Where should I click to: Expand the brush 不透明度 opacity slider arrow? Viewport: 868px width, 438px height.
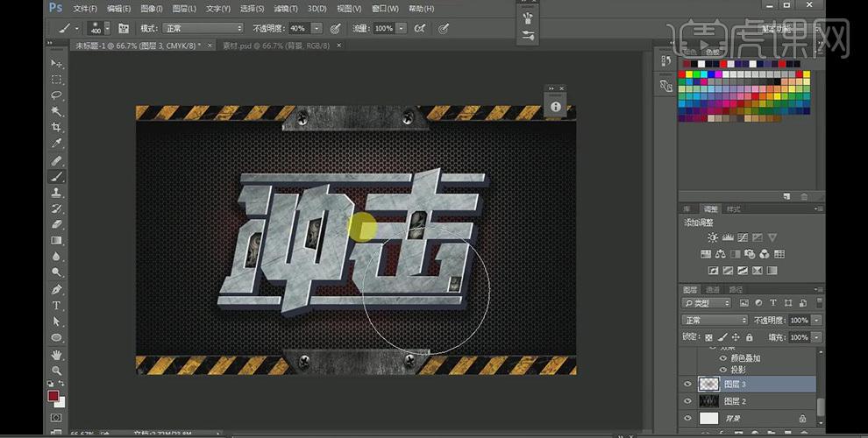317,29
